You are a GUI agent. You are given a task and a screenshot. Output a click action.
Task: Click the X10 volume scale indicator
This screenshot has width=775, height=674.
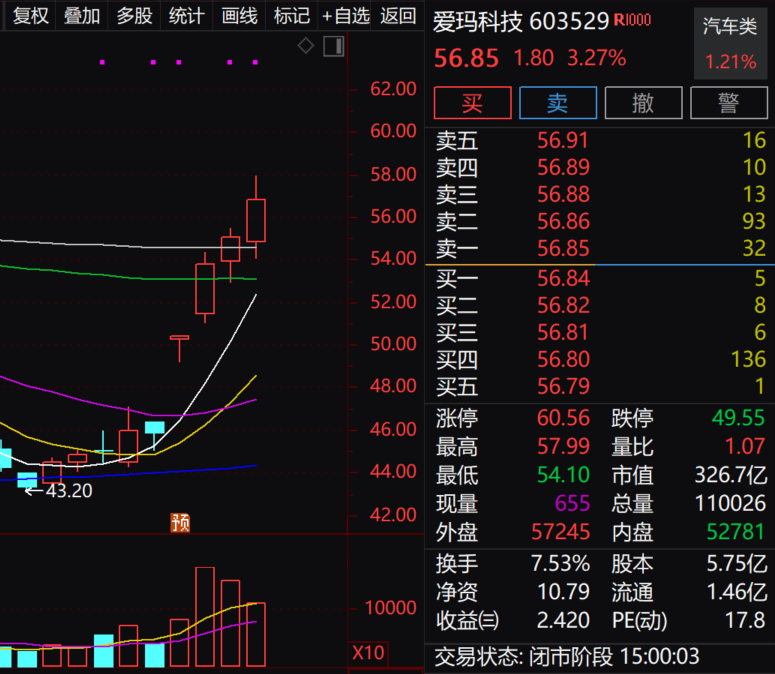[368, 653]
